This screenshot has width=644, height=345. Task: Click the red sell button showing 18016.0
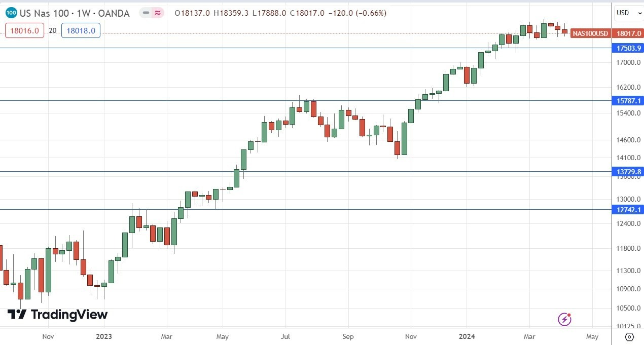point(24,30)
